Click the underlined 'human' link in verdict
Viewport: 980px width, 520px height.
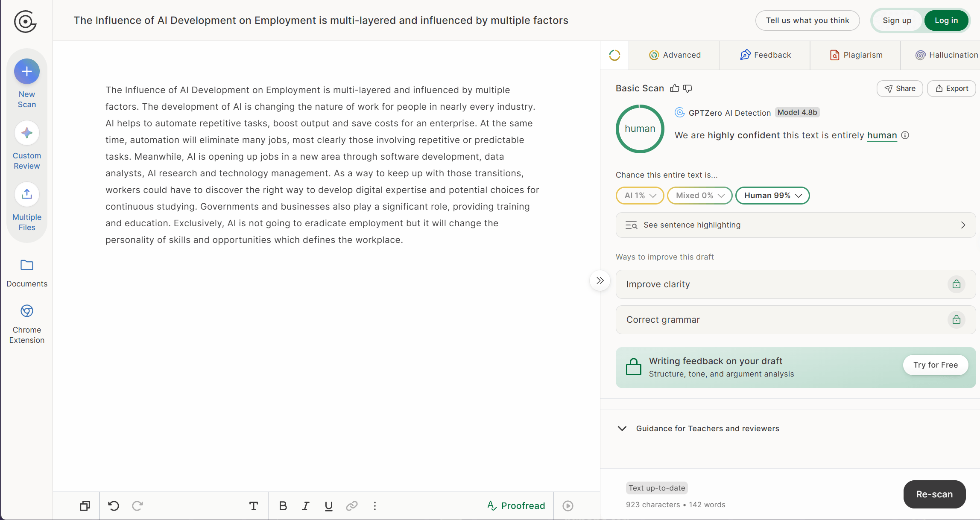point(882,135)
